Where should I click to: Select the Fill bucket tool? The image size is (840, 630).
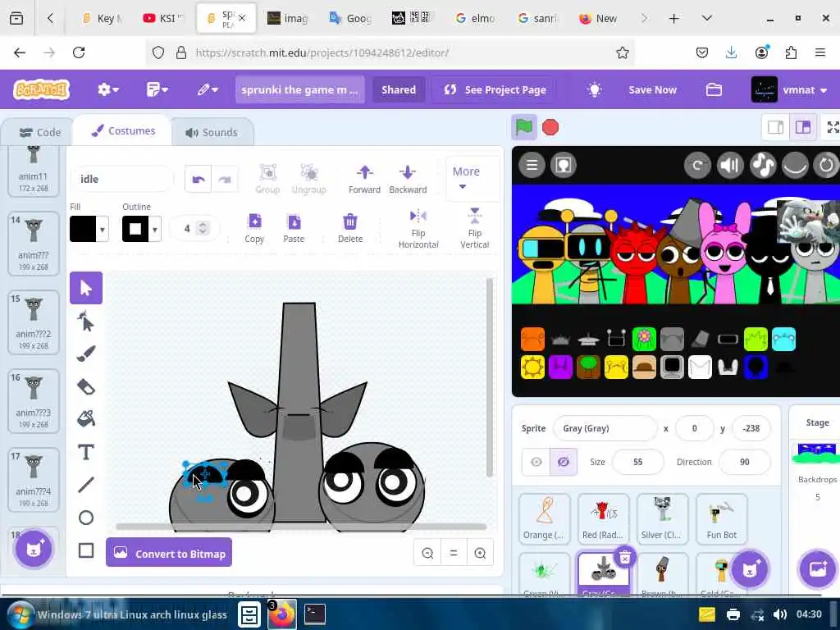pyautogui.click(x=85, y=418)
